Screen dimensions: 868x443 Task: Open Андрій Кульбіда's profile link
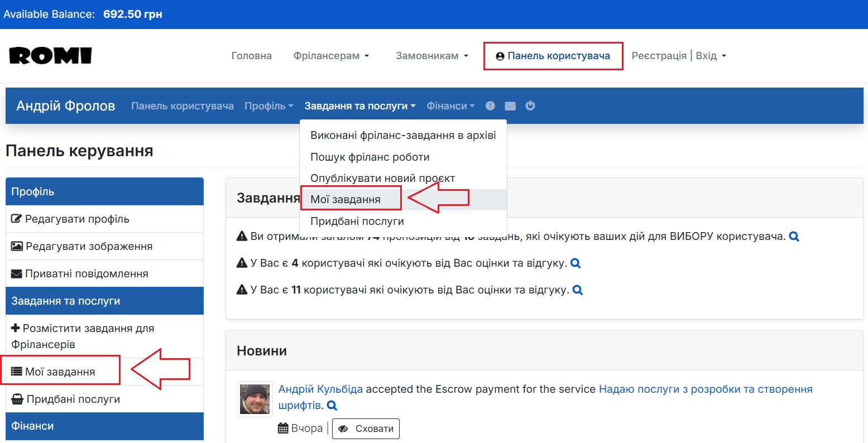coord(320,389)
